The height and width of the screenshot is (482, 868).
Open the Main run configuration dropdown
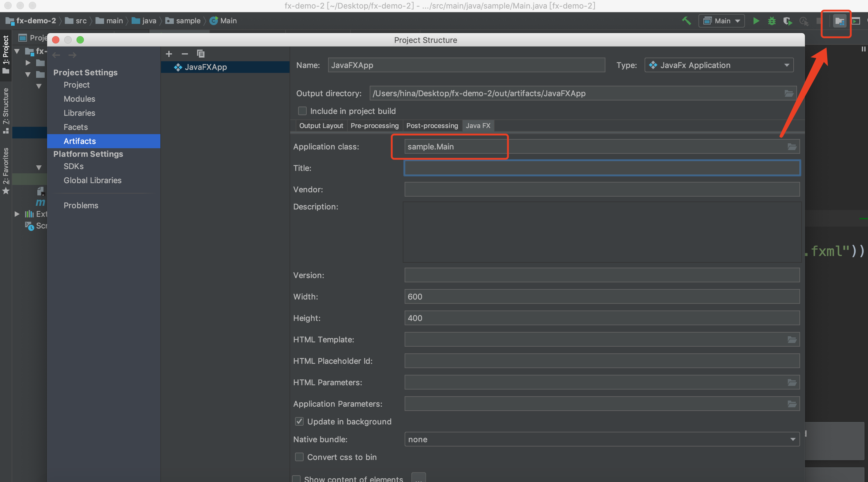[721, 21]
